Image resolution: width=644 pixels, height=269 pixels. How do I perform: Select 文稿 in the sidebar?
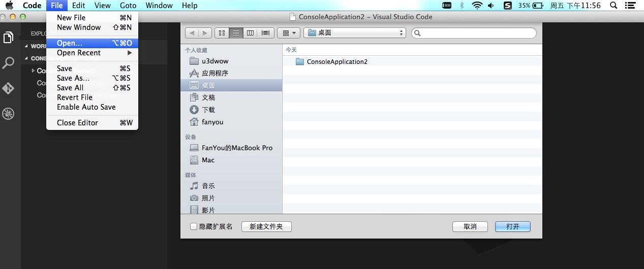(231, 97)
